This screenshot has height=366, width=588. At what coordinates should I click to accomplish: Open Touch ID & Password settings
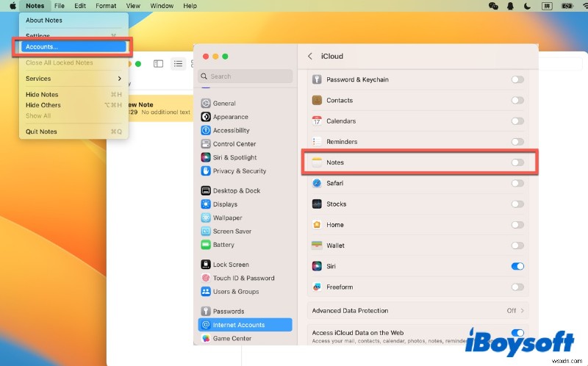click(x=245, y=278)
